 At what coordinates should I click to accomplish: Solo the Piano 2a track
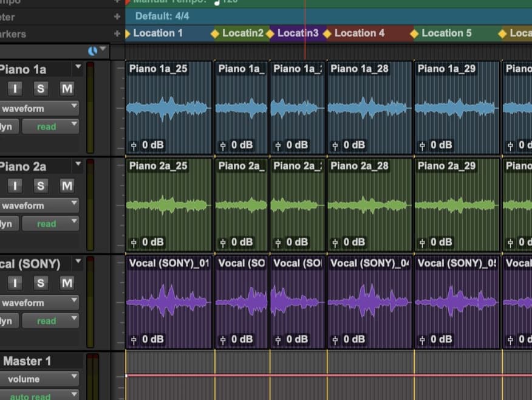(40, 186)
